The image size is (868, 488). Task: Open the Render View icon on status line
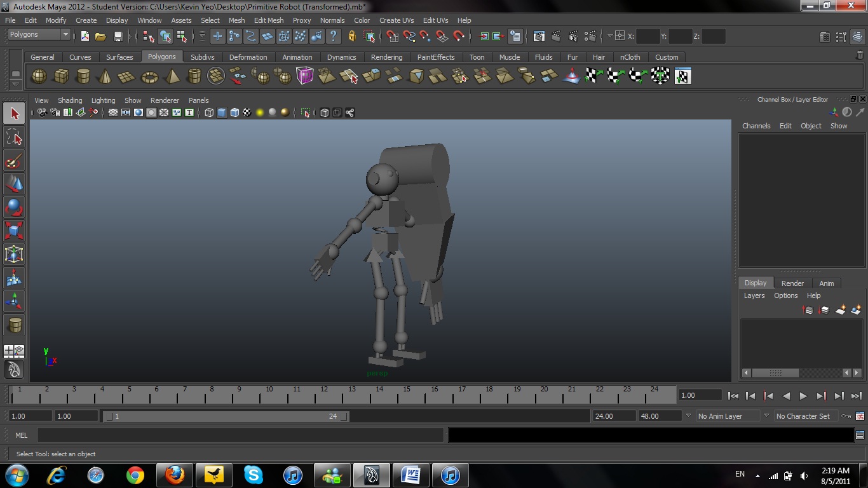click(x=540, y=36)
